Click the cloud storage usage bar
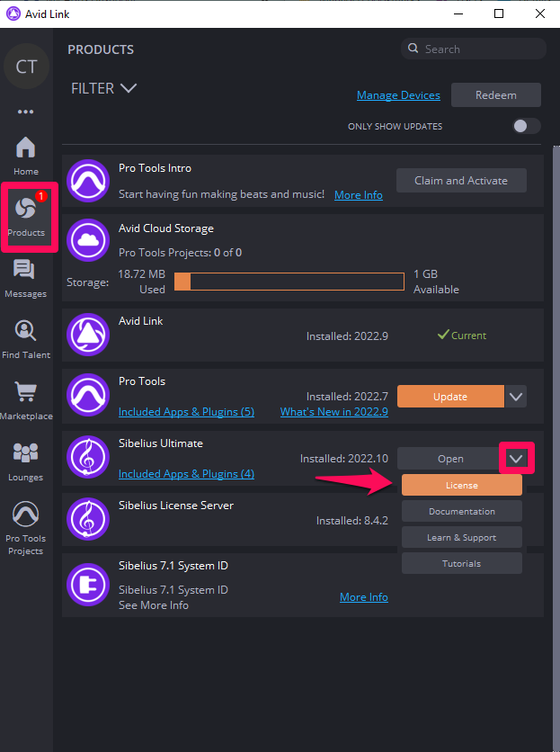Viewport: 560px width, 752px height. click(x=289, y=282)
